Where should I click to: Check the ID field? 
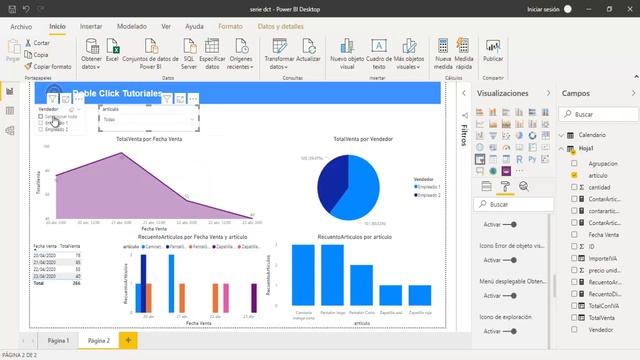tap(574, 247)
